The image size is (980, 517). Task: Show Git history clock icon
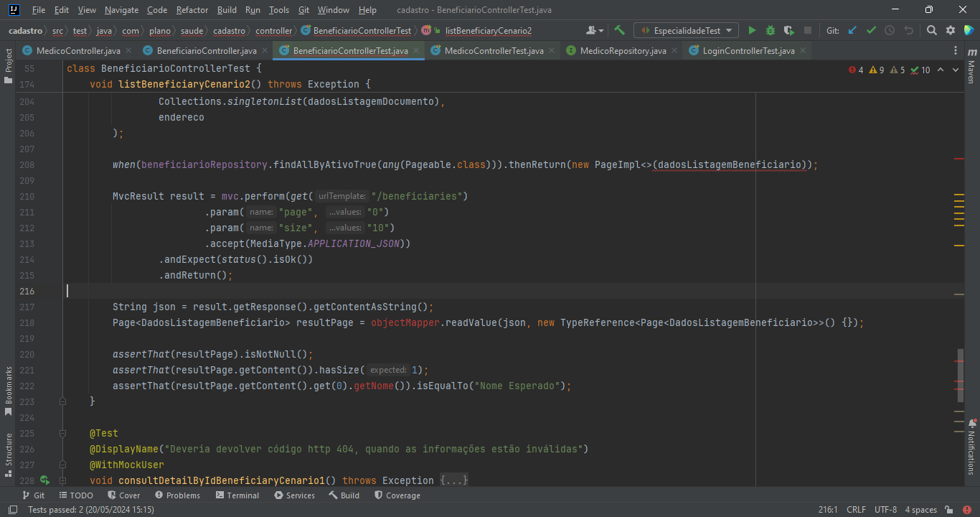click(x=890, y=31)
